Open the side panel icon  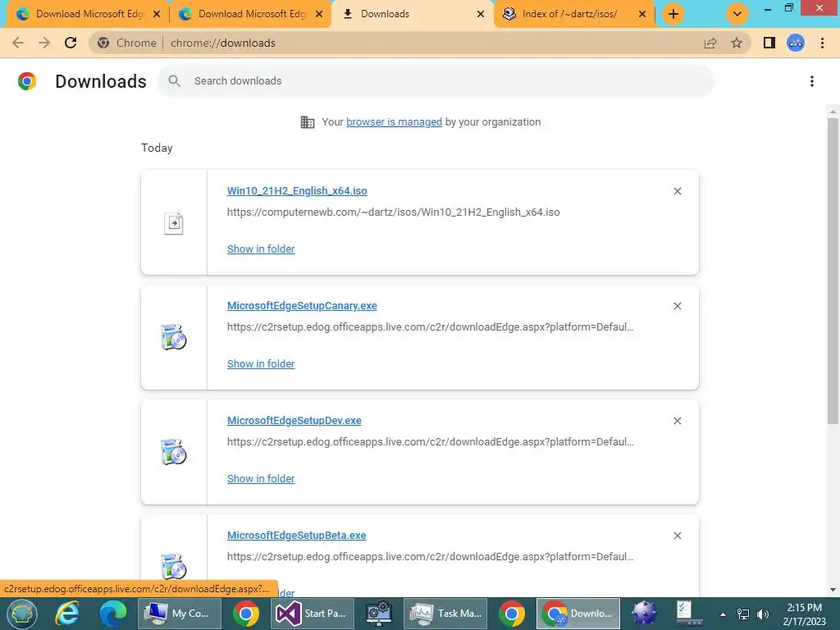(769, 43)
